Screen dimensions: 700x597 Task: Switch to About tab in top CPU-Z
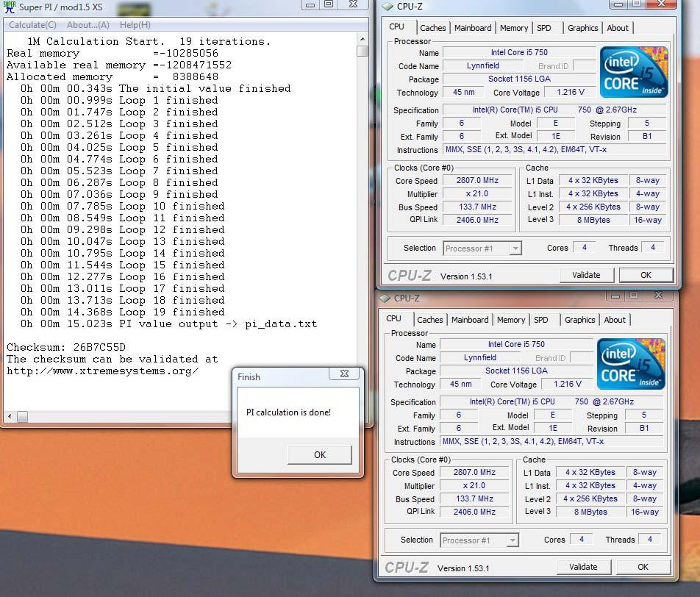[618, 28]
